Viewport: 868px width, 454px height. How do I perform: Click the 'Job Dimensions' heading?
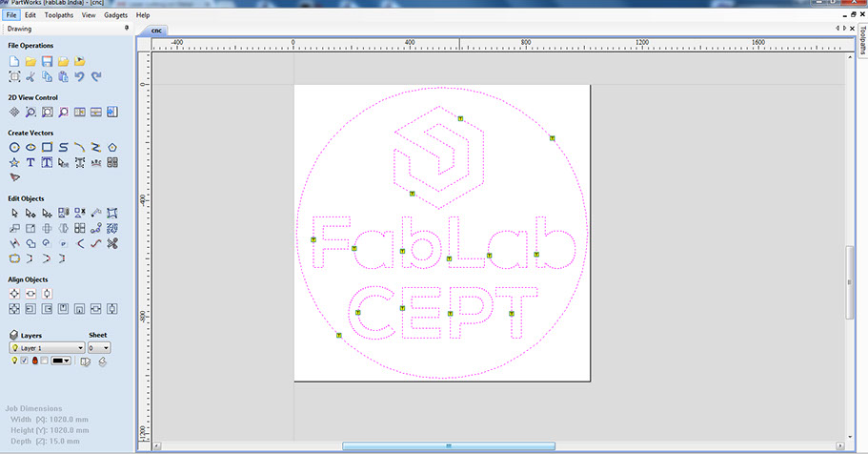33,408
